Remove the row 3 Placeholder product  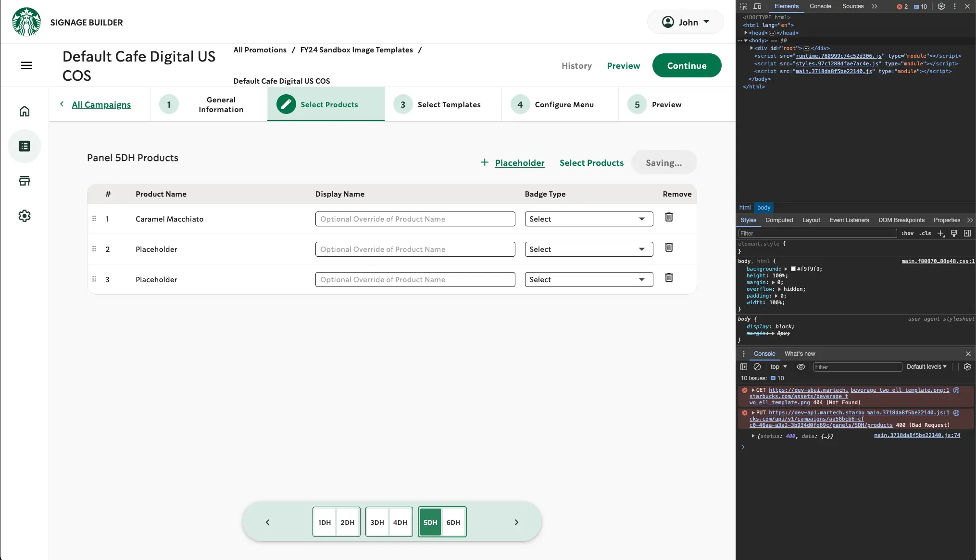point(669,278)
